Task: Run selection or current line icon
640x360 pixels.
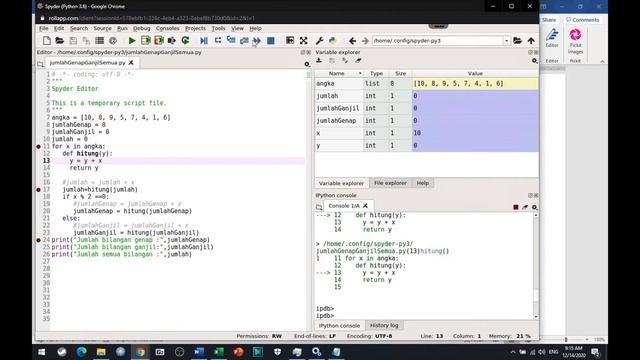Action: [x=172, y=40]
